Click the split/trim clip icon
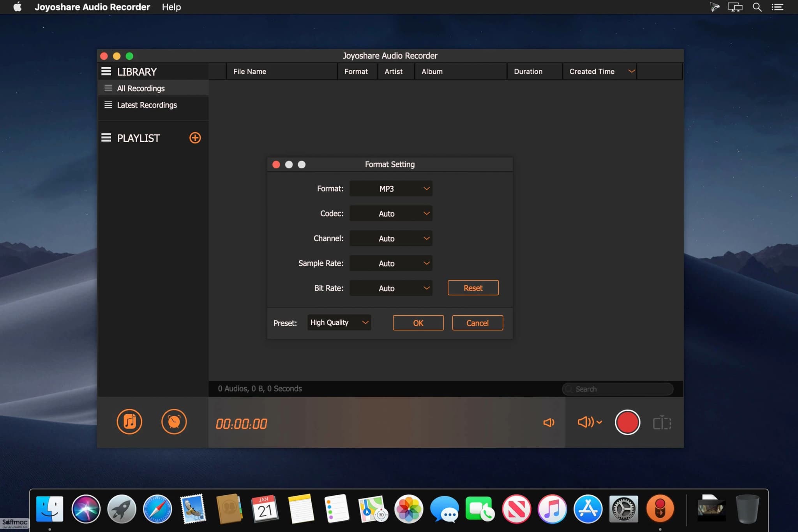 click(x=662, y=422)
